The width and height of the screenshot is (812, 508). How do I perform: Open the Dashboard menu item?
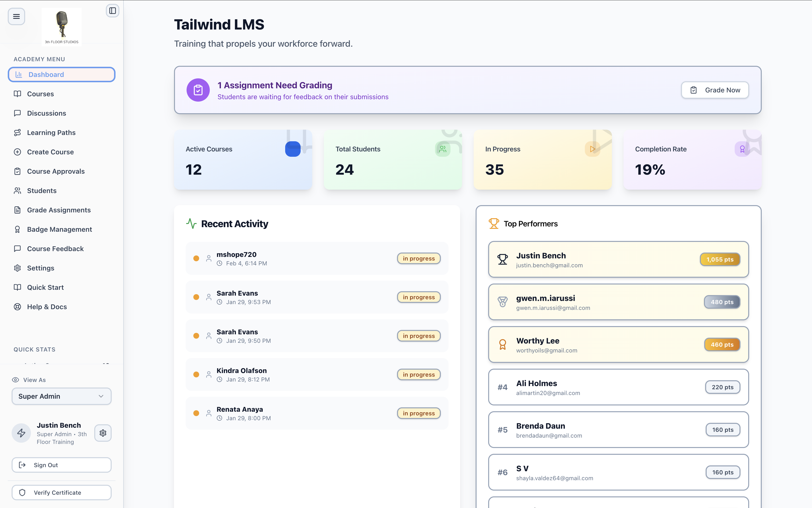pyautogui.click(x=62, y=74)
